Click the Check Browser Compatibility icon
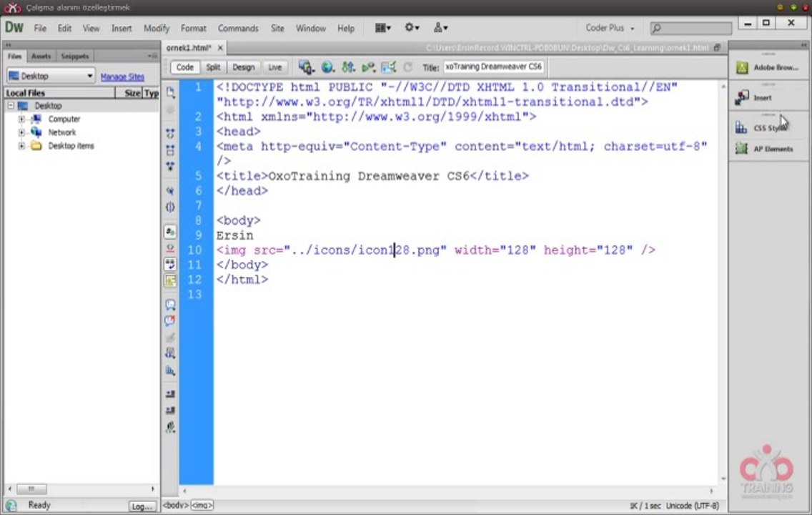 (388, 67)
